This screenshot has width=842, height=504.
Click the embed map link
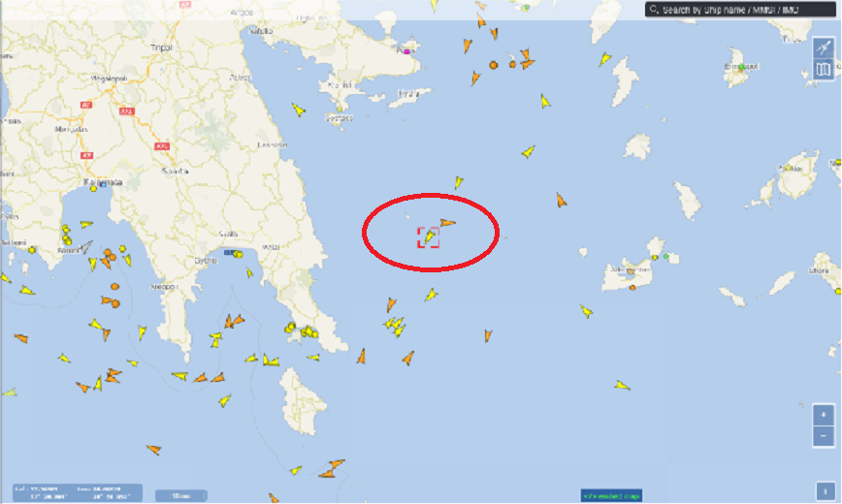pos(611,495)
